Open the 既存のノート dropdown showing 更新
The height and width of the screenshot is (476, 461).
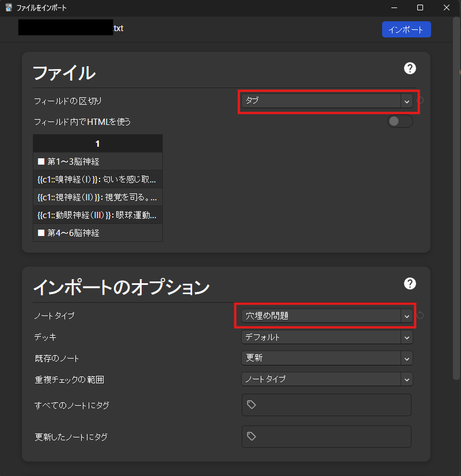[326, 358]
